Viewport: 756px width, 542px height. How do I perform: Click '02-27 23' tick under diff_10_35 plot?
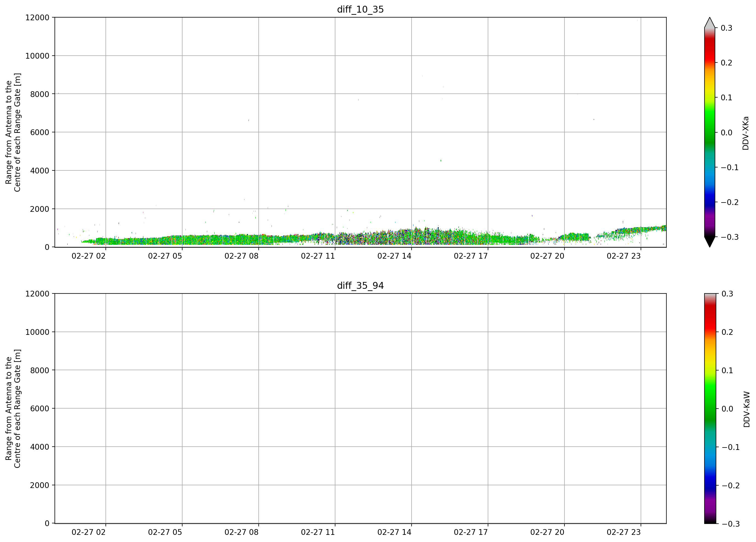(624, 256)
